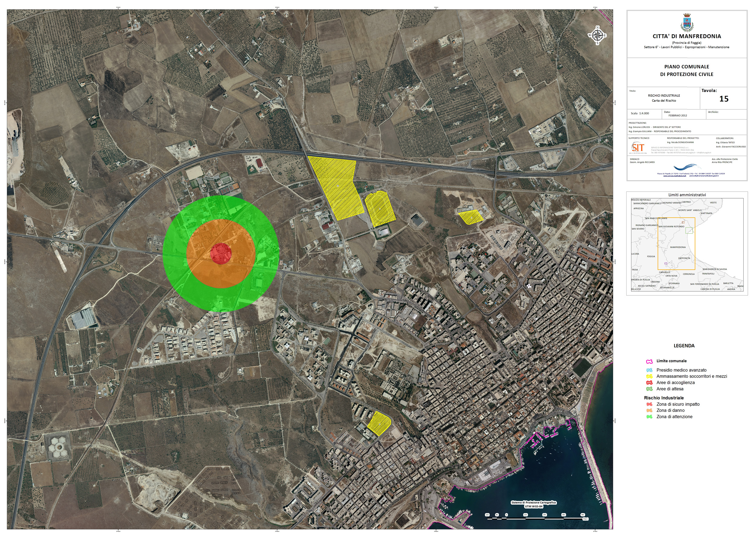Viewport: 756px width, 535px height.
Task: Click the red hatched Aree di accoglienza symbol
Action: click(x=649, y=382)
